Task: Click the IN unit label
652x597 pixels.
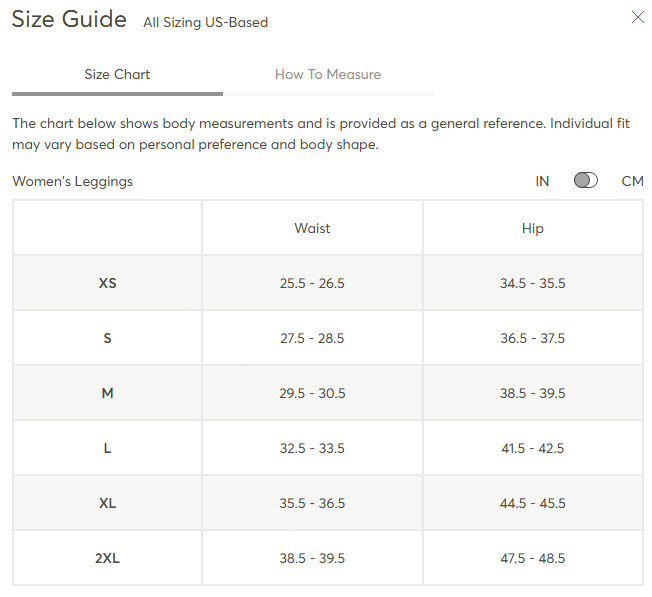Action: pyautogui.click(x=542, y=181)
